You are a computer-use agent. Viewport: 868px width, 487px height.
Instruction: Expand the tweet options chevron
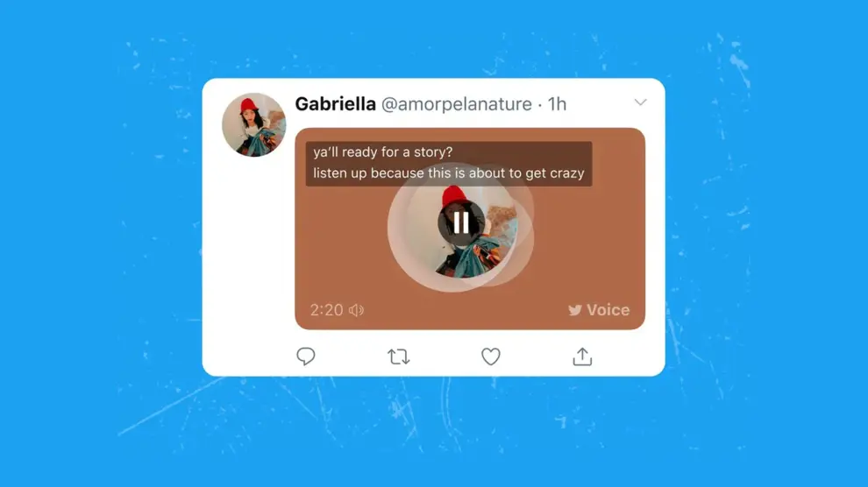pos(641,102)
